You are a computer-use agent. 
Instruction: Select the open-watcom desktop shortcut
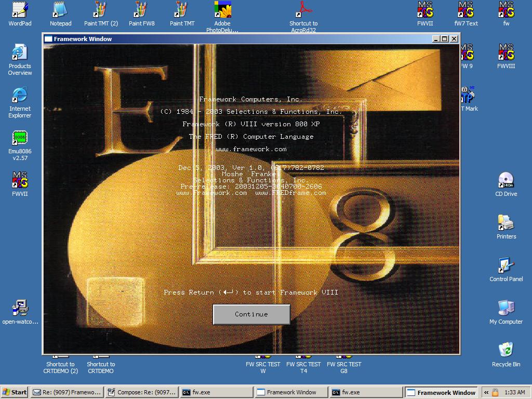(20, 312)
